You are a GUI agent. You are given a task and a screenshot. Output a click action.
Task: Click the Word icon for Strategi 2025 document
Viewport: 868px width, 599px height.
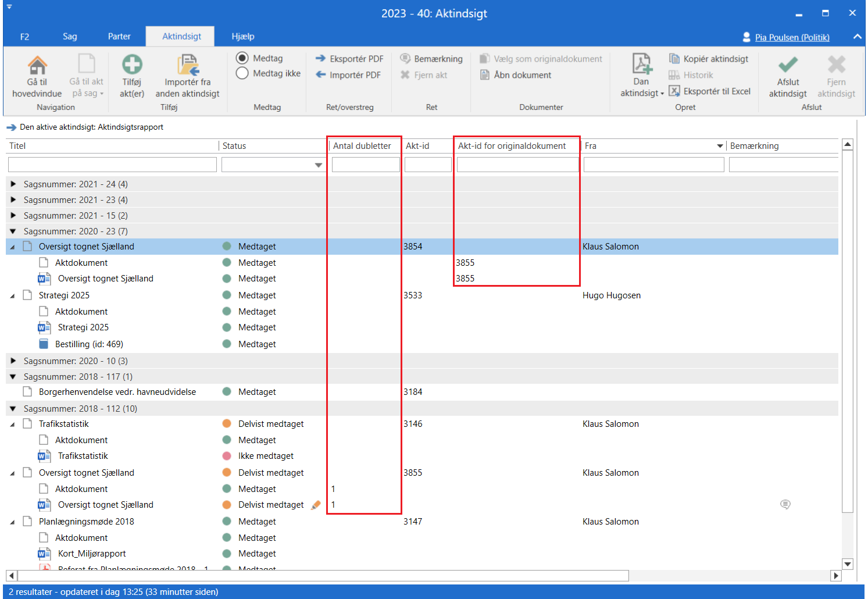coord(44,327)
